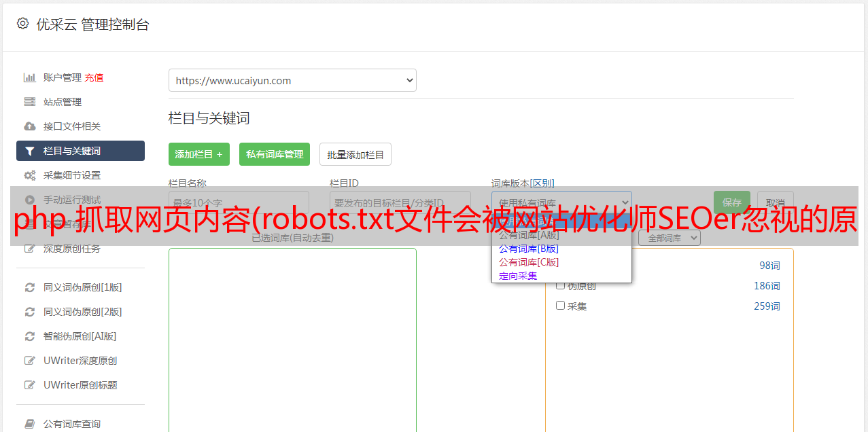Click the green 保存 button
868x432 pixels.
[x=732, y=202]
